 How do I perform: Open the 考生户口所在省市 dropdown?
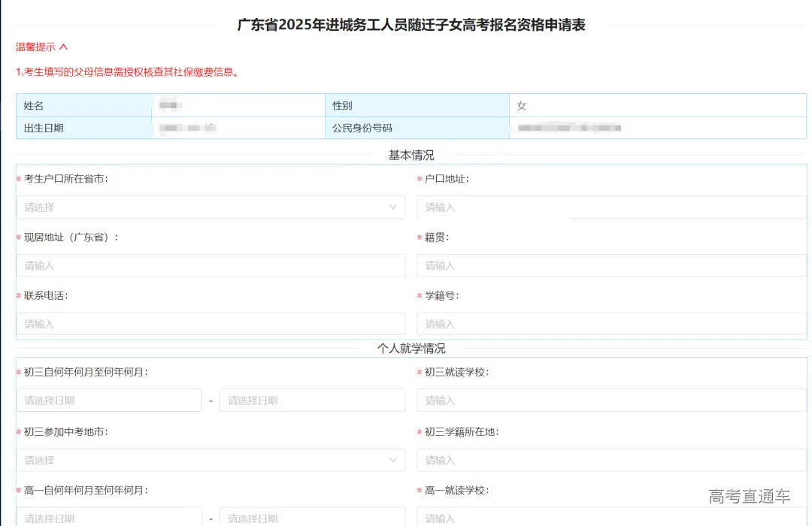(x=203, y=207)
